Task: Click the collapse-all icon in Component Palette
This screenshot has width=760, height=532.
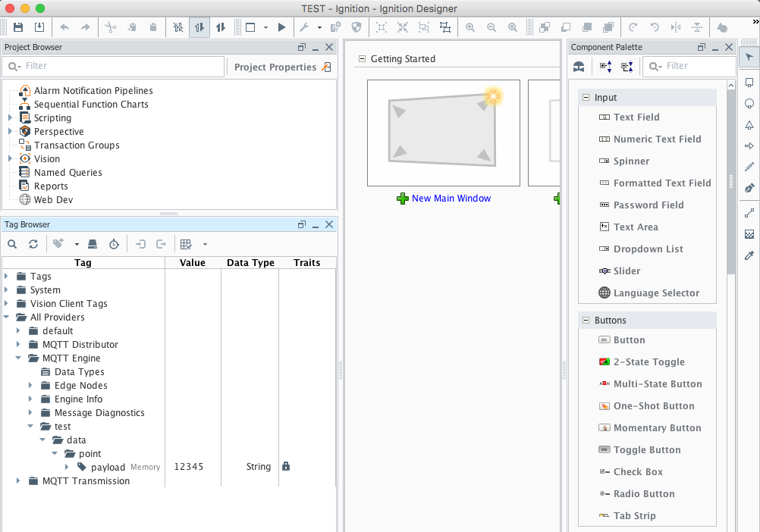Action: 627,67
